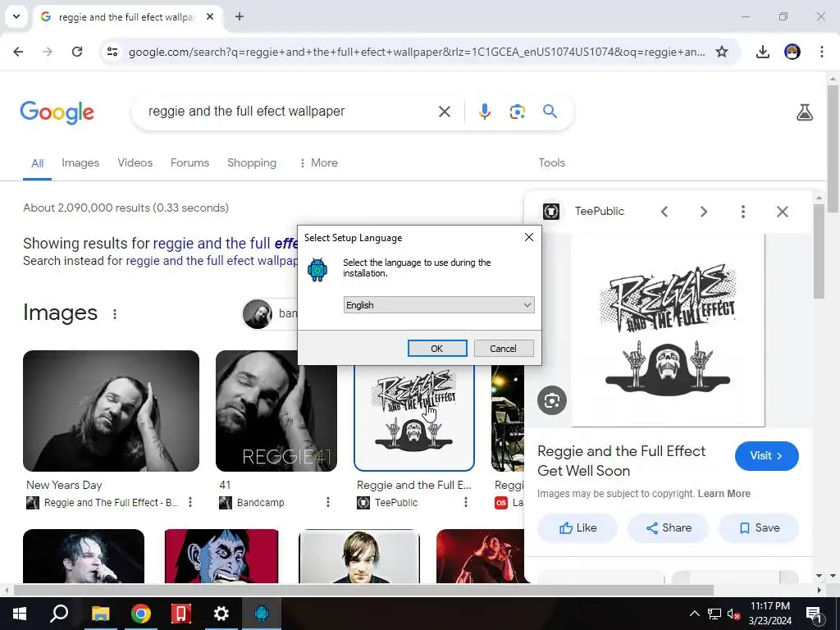
Task: Click the Like button
Action: tap(577, 527)
